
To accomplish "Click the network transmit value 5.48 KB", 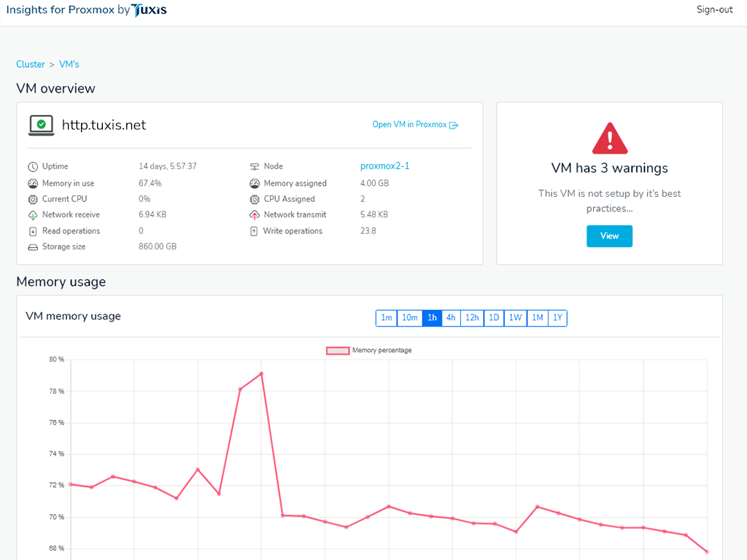I will click(374, 215).
